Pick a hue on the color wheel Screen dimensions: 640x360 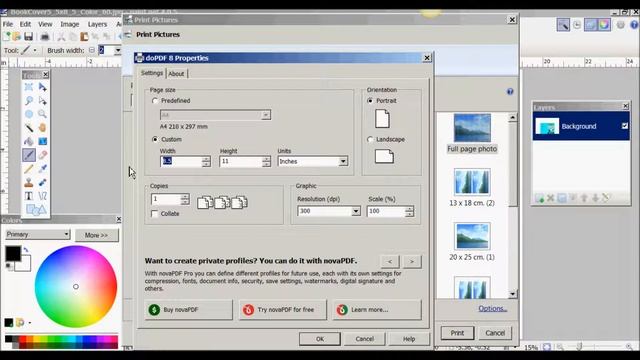tap(76, 287)
